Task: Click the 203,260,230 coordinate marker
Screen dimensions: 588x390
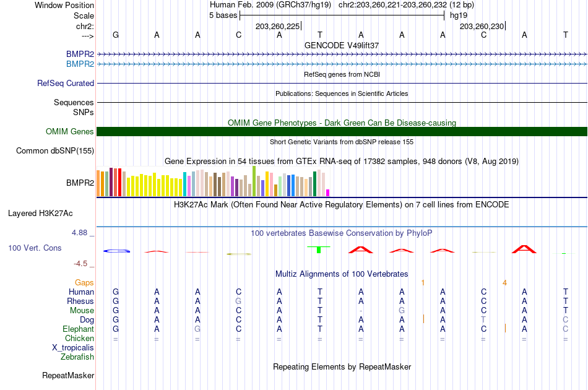Action: (x=482, y=26)
